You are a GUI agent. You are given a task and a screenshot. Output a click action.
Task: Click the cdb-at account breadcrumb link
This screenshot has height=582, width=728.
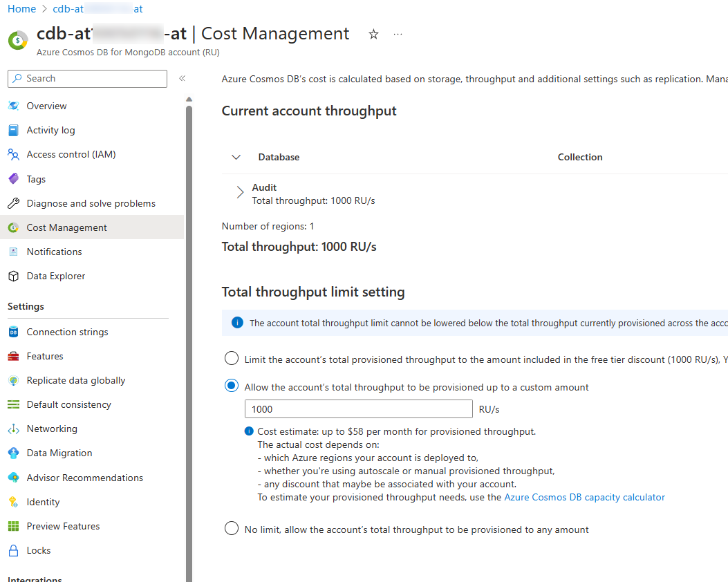(97, 9)
